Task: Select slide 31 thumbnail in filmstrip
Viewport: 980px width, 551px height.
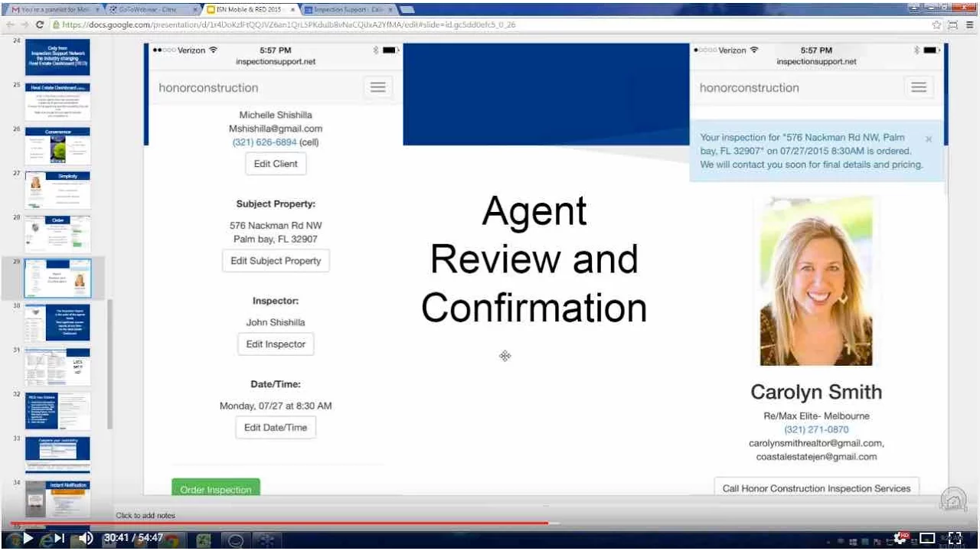Action: (57, 367)
